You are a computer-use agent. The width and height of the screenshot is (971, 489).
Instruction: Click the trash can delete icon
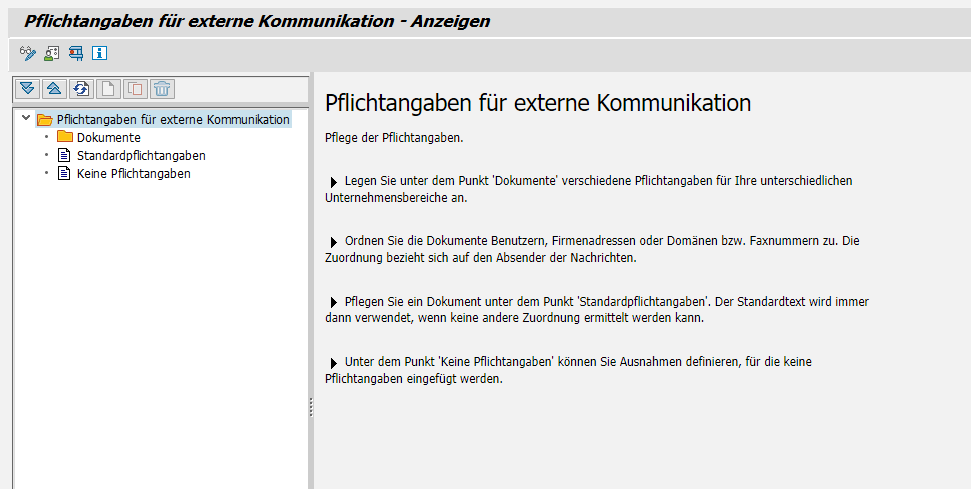(162, 89)
